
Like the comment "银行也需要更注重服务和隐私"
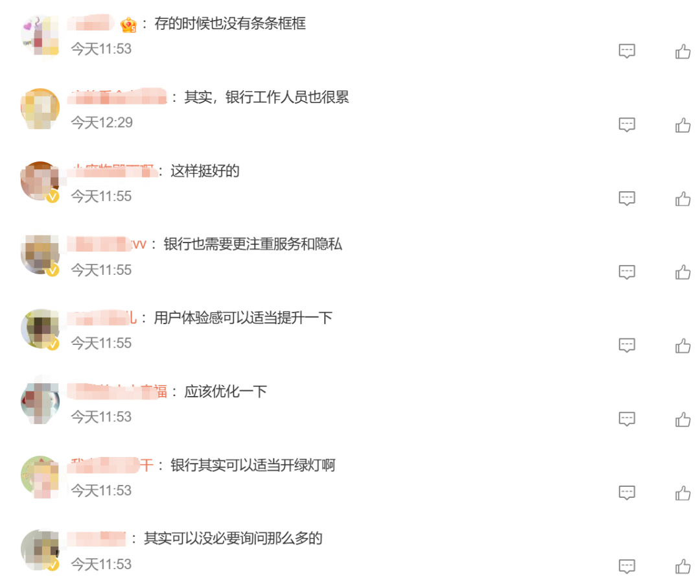(682, 272)
